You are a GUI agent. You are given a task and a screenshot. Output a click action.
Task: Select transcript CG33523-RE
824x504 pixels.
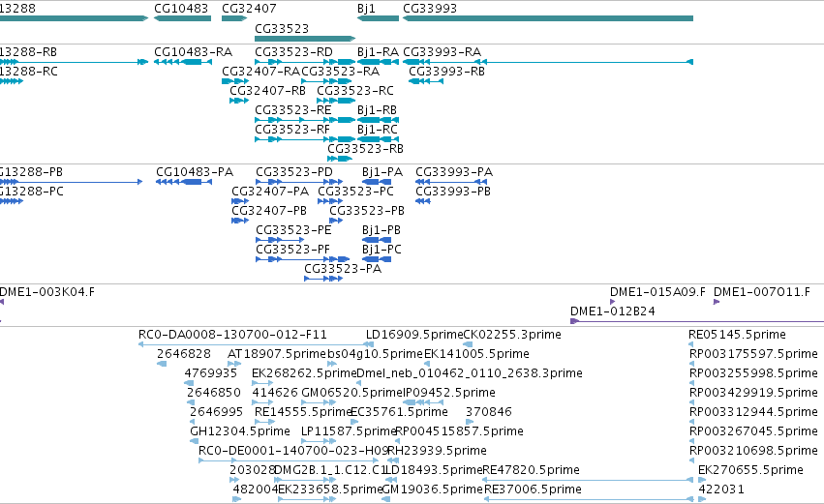(305, 120)
